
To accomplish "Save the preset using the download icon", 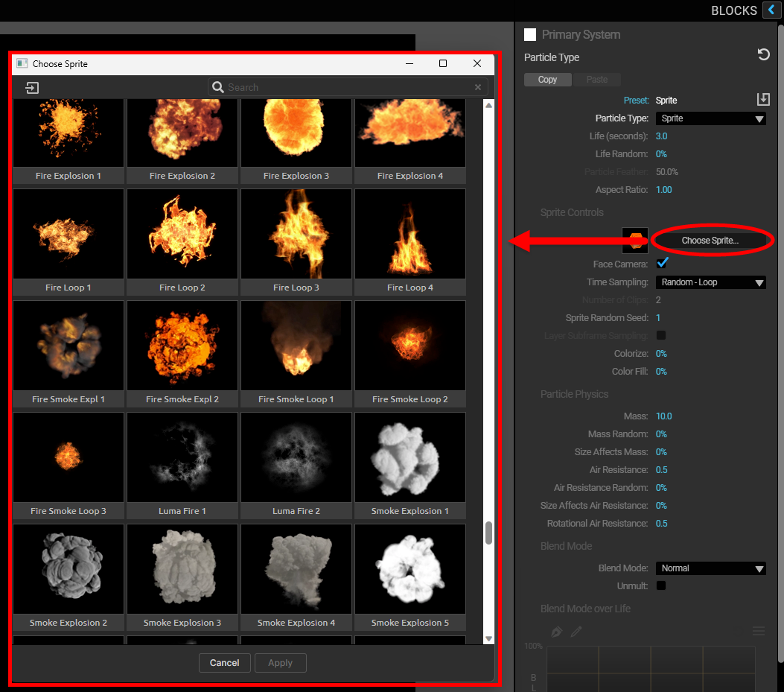I will [x=763, y=100].
